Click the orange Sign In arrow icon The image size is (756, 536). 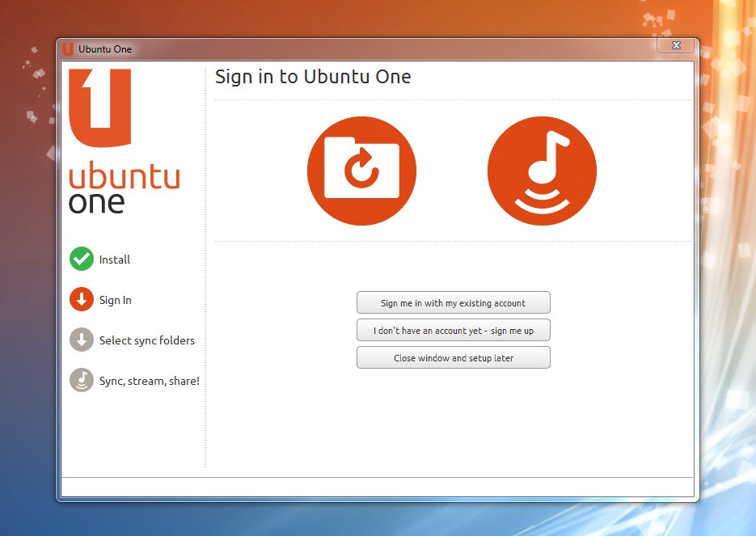(x=82, y=299)
